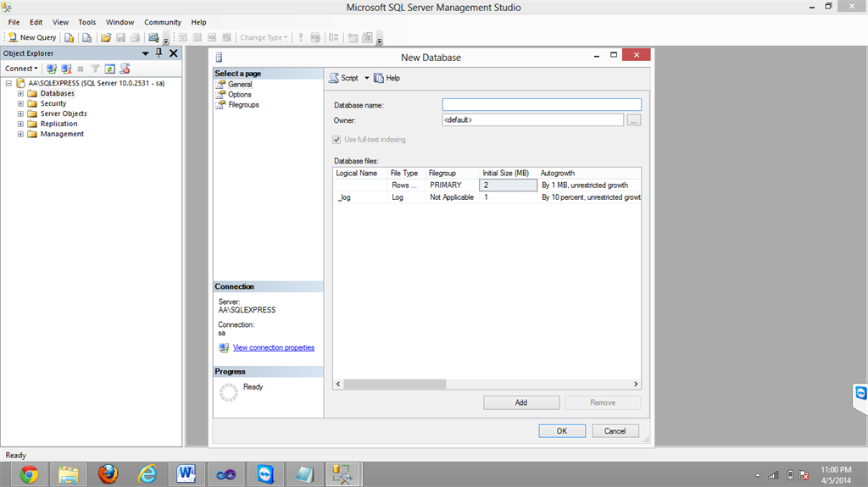Toggle Use full-text indexing checkbox

pos(337,140)
